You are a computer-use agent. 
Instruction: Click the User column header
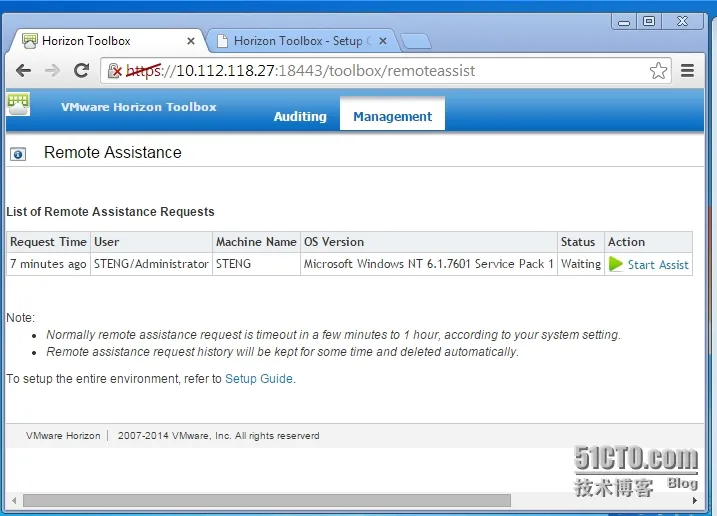[151, 242]
